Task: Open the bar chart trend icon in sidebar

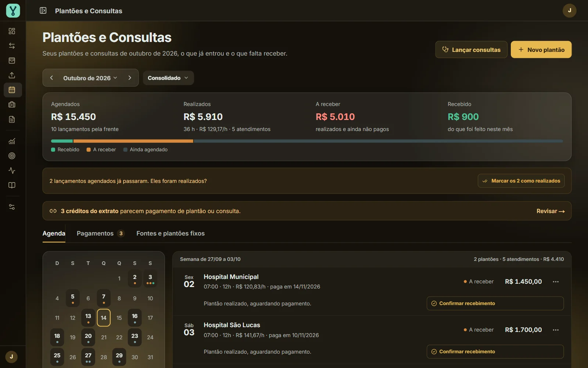Action: click(12, 141)
